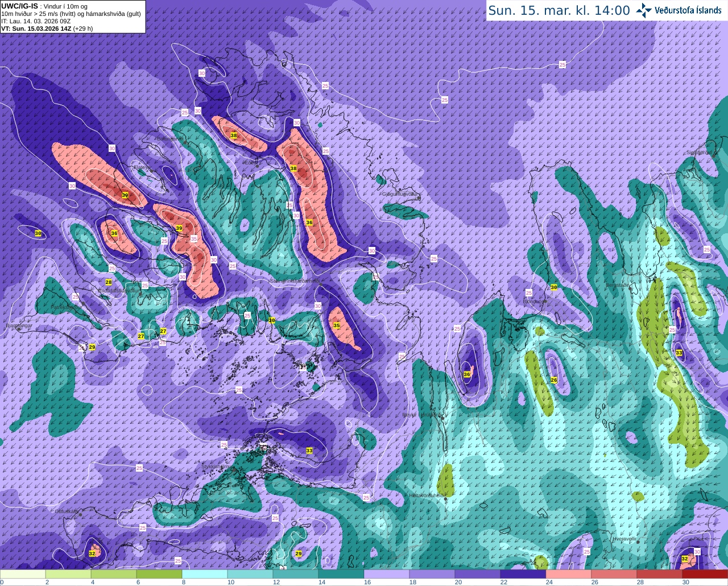
Task: Click the Holtavörðuheiði station label
Action: [427, 496]
